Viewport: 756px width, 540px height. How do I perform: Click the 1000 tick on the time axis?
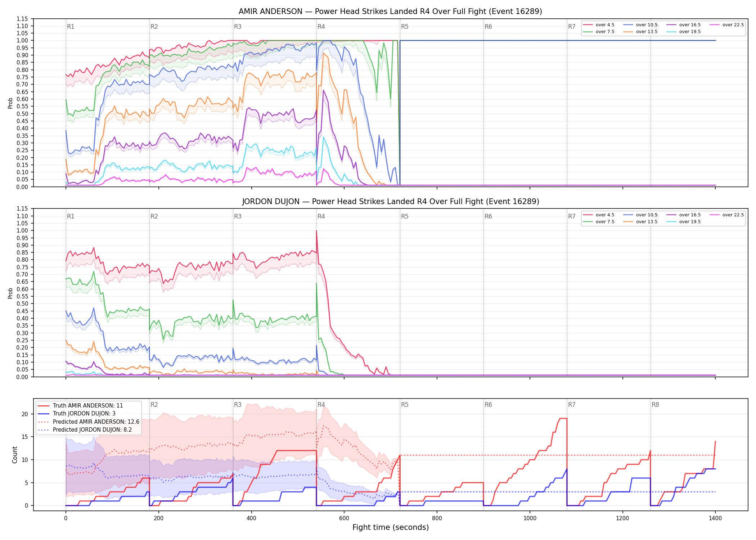coord(530,518)
